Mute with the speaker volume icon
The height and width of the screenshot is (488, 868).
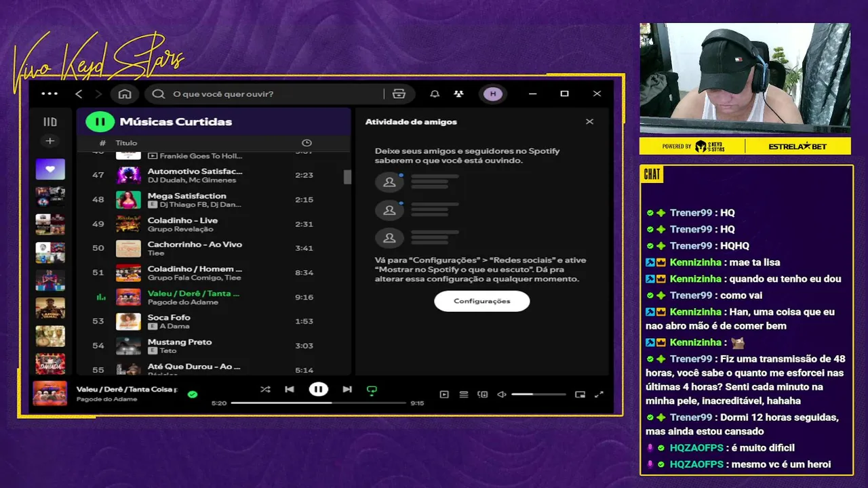(502, 394)
